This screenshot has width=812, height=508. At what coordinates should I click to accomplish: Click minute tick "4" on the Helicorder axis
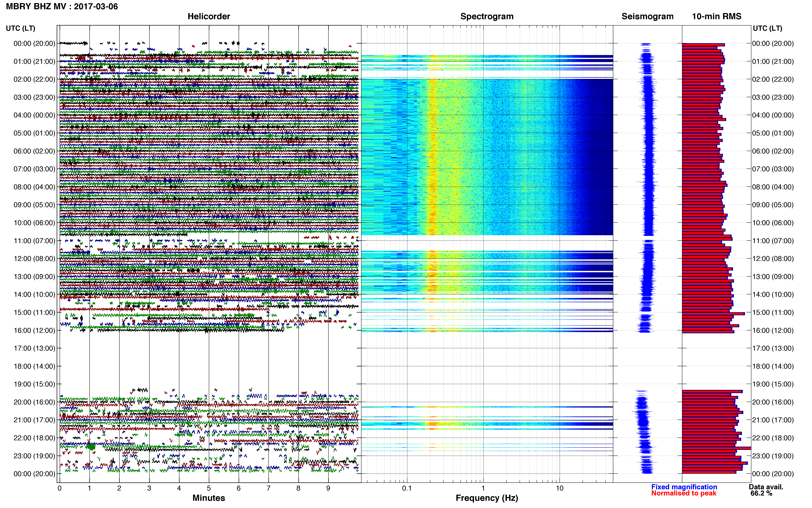tap(179, 488)
